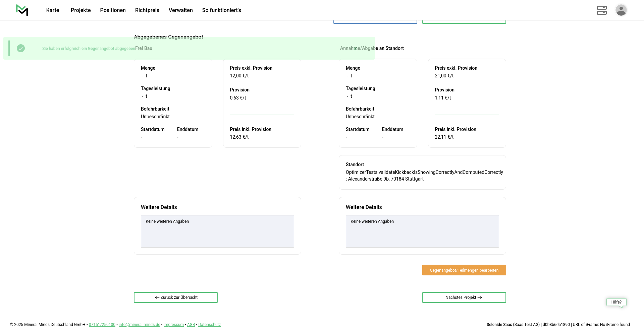The image size is (644, 333).
Task: Open the user profile avatar
Action: (621, 10)
